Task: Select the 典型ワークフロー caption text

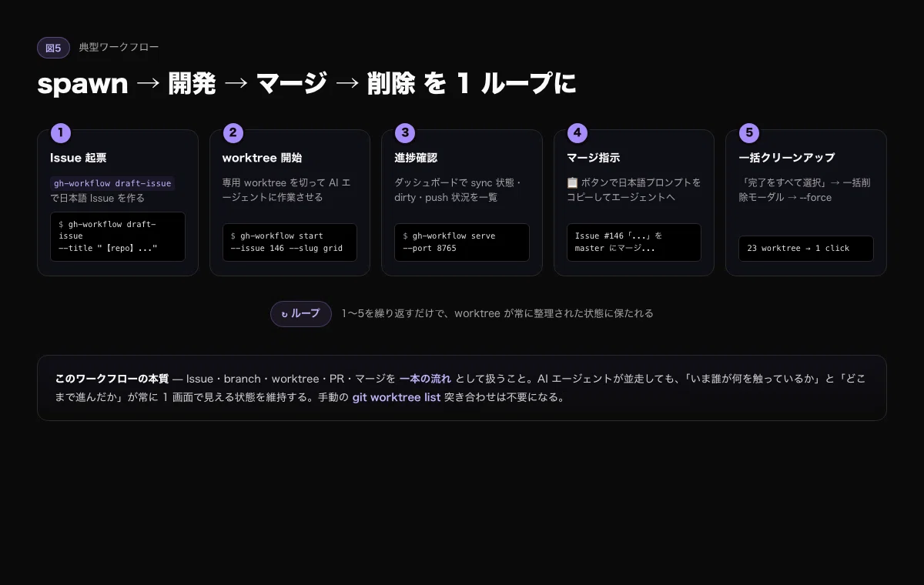Action: (x=119, y=48)
